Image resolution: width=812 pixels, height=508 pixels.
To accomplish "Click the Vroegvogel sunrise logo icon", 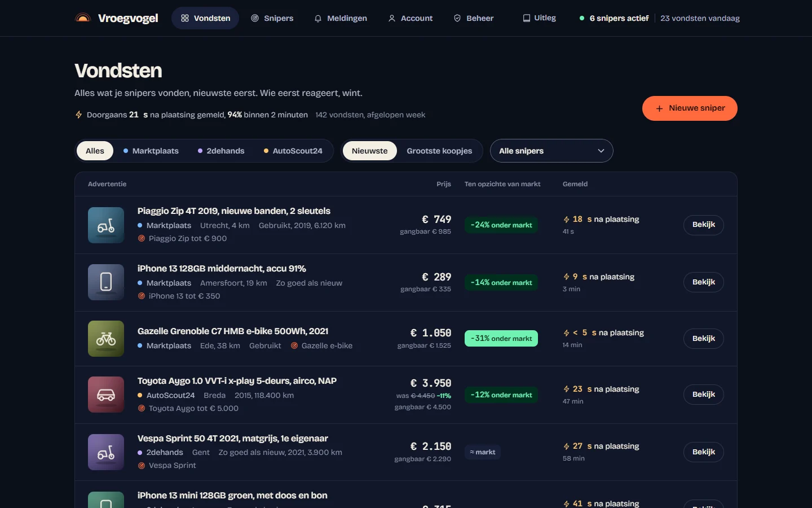I will coord(83,18).
